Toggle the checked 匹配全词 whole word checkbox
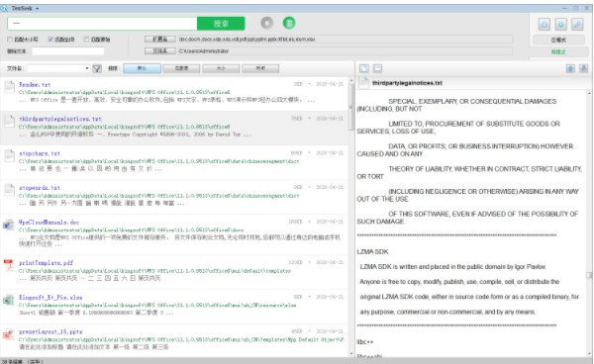 coord(50,40)
